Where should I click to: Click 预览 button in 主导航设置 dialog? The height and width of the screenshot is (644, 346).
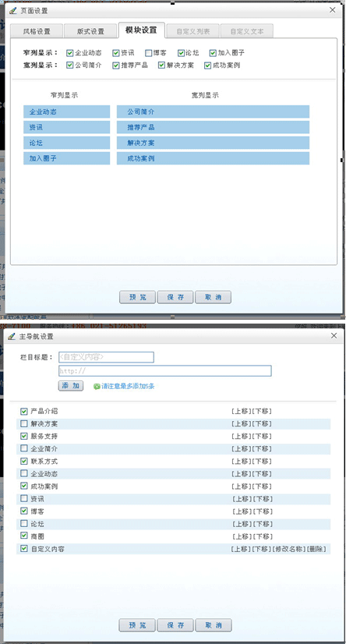point(137,625)
